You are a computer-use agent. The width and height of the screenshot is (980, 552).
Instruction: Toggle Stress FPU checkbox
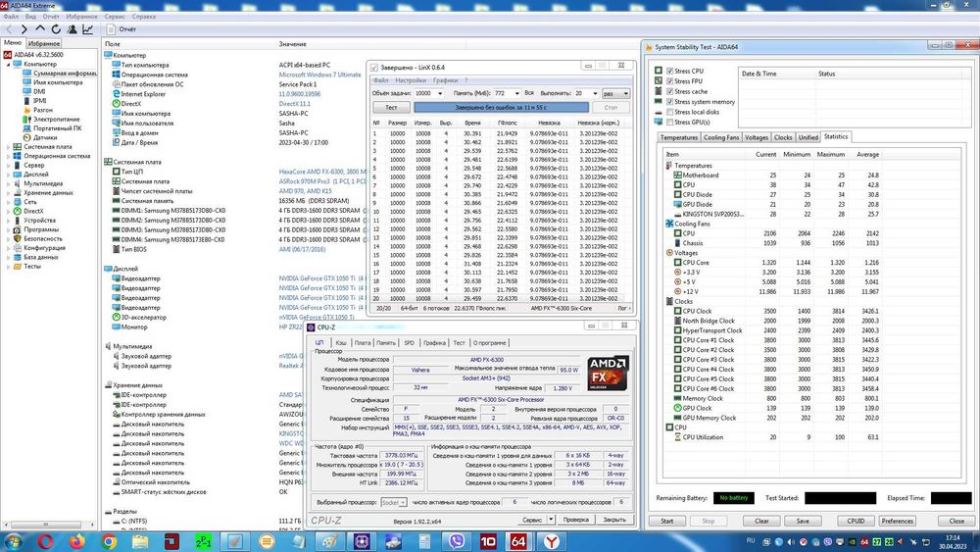[670, 81]
